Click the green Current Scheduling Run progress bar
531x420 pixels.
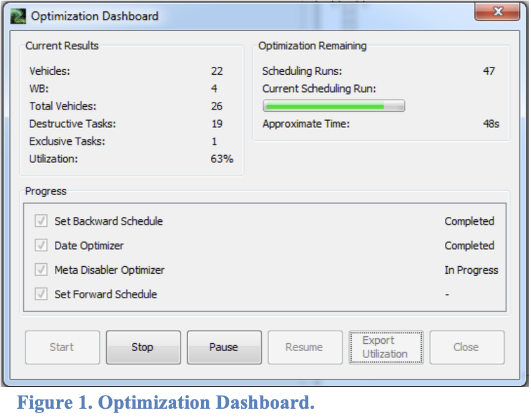(334, 106)
